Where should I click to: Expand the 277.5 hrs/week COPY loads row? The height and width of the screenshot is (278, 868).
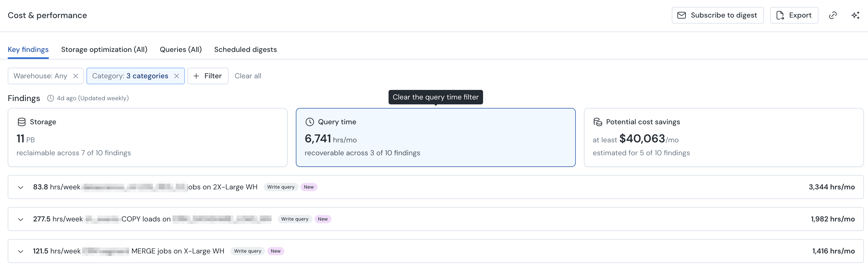[x=21, y=219]
